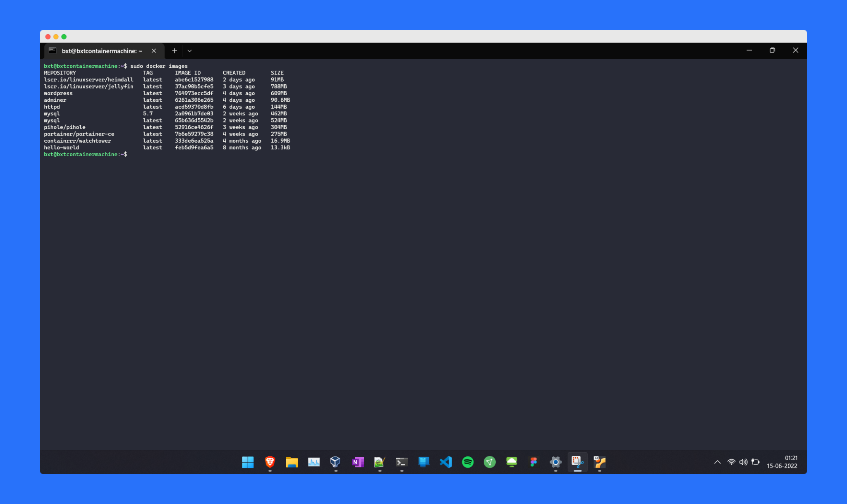
Task: Launch Brave browser from taskbar
Action: coord(270,462)
